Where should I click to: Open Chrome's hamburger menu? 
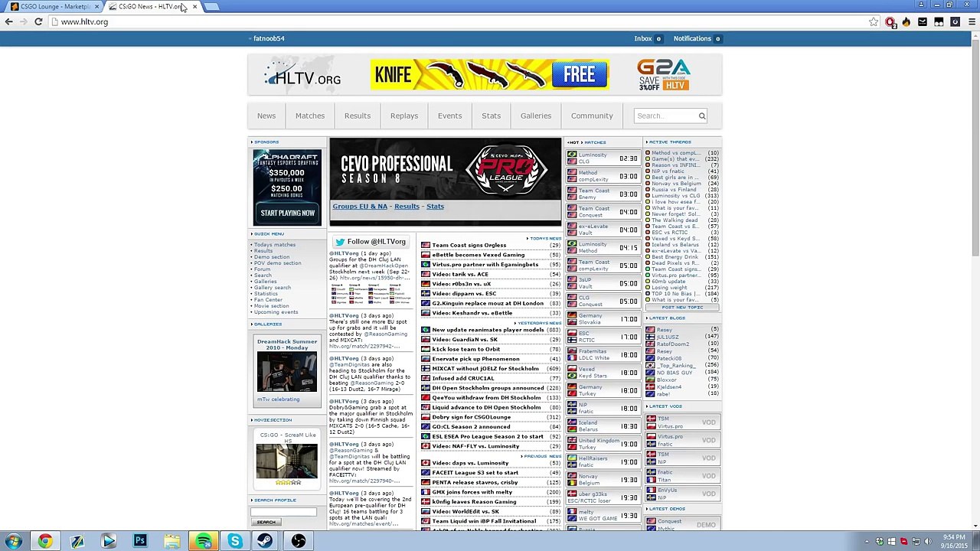972,22
